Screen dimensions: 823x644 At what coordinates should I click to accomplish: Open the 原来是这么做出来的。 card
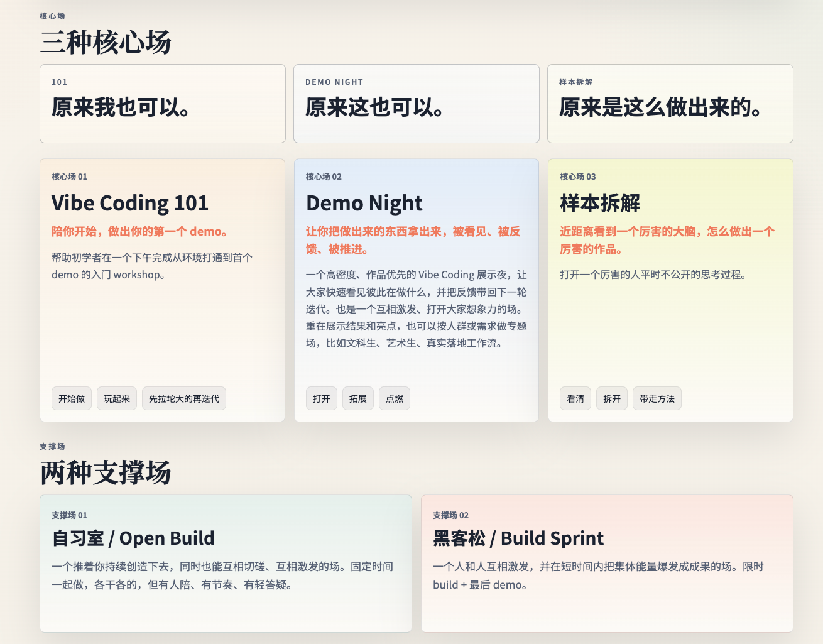670,104
